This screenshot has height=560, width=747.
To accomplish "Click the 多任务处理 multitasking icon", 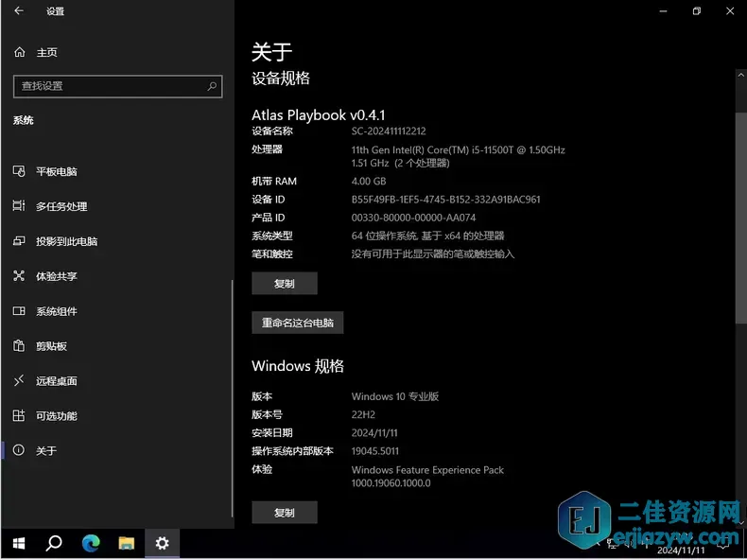I will coord(19,206).
